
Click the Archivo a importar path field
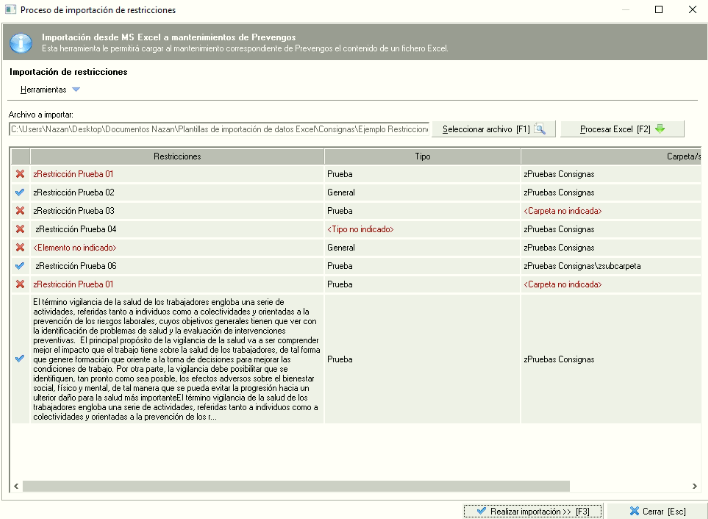click(219, 129)
